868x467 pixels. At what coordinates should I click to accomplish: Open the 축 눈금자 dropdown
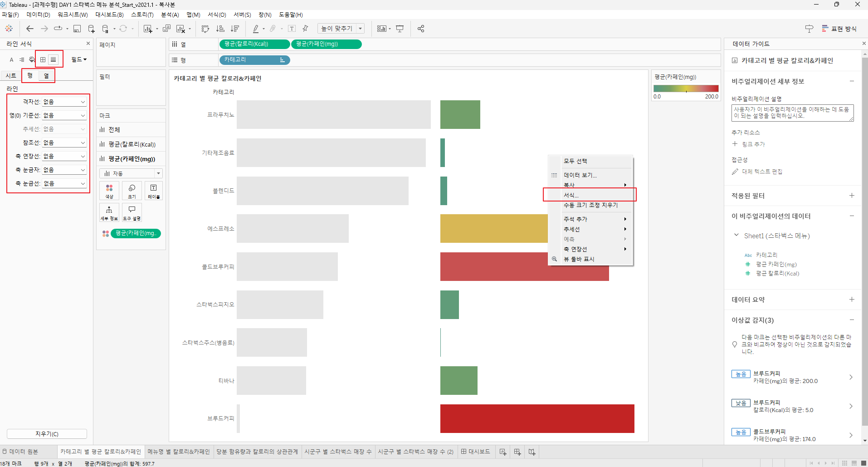click(x=64, y=170)
